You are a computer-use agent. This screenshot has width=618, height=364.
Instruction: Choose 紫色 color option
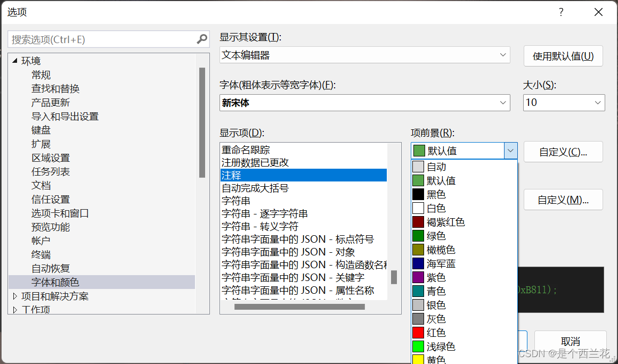coord(464,277)
